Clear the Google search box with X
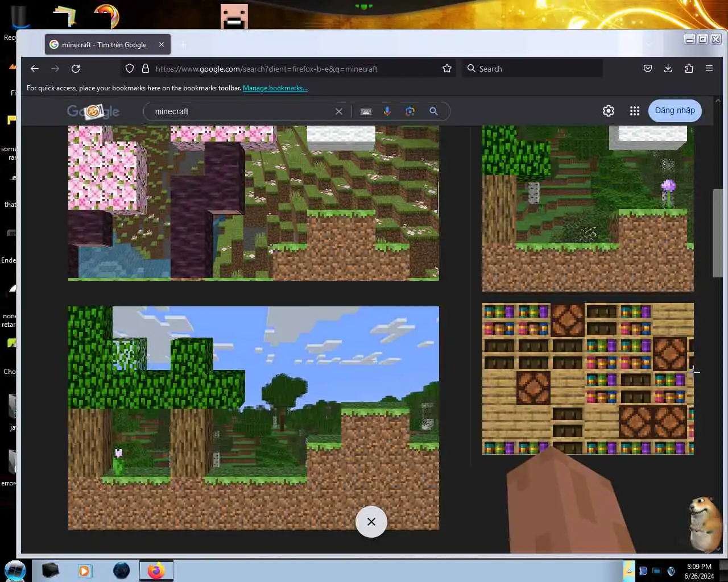This screenshot has height=582, width=728. pos(339,111)
